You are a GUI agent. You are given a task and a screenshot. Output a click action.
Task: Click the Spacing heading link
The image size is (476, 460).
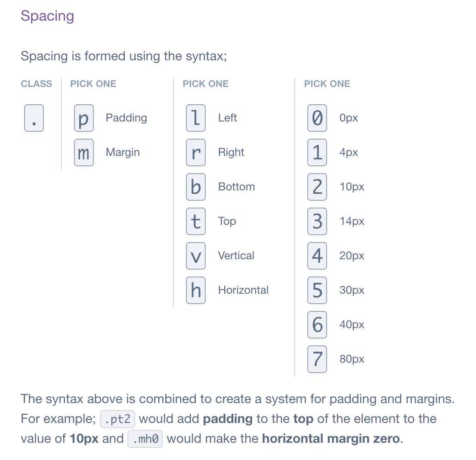click(x=47, y=16)
